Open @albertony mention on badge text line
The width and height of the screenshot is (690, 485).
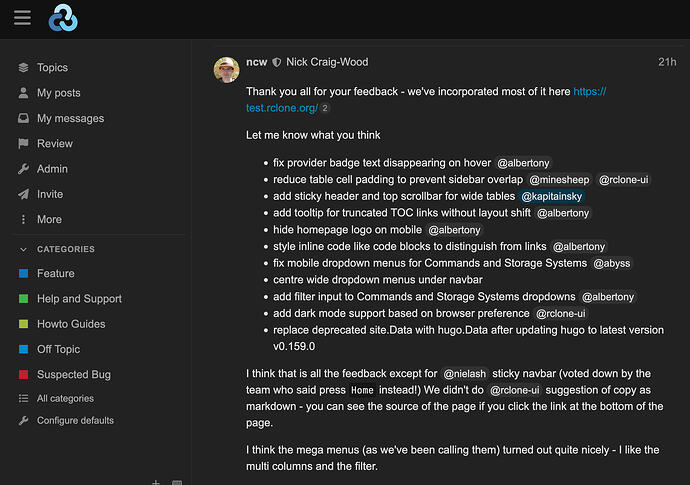(x=523, y=163)
